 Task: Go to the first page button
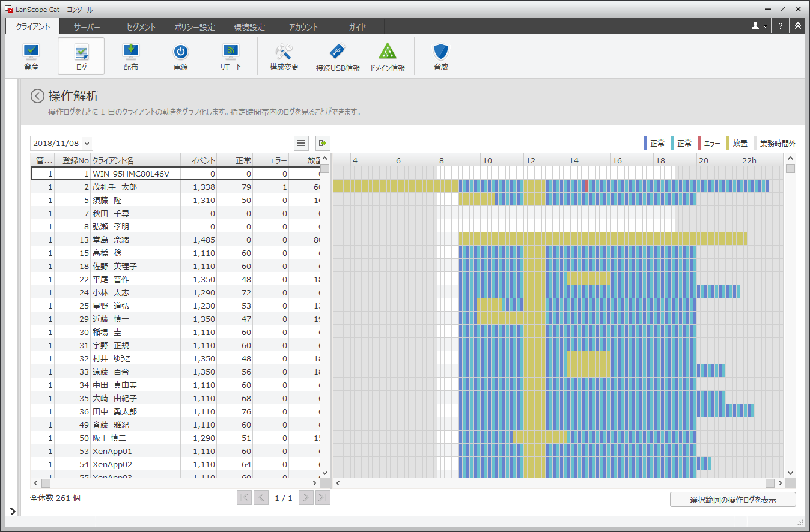(x=245, y=498)
